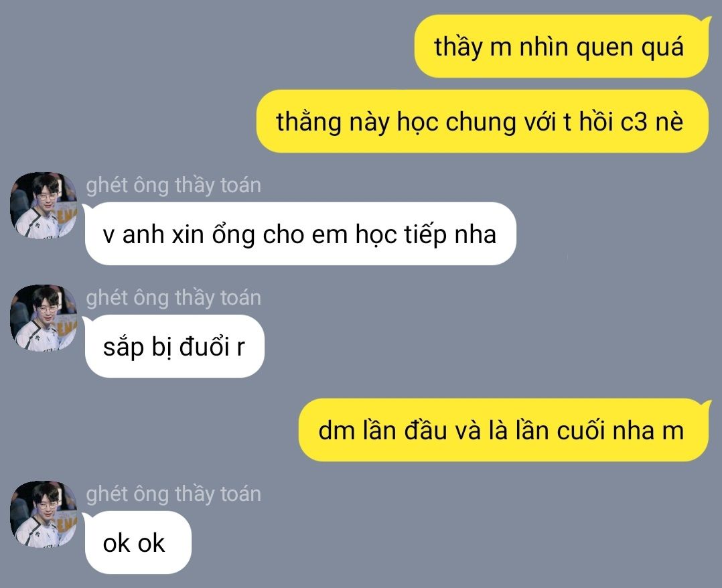The width and height of the screenshot is (722, 588).
Task: Open profile from name above 'v anh xin ổng'
Action: tap(173, 185)
